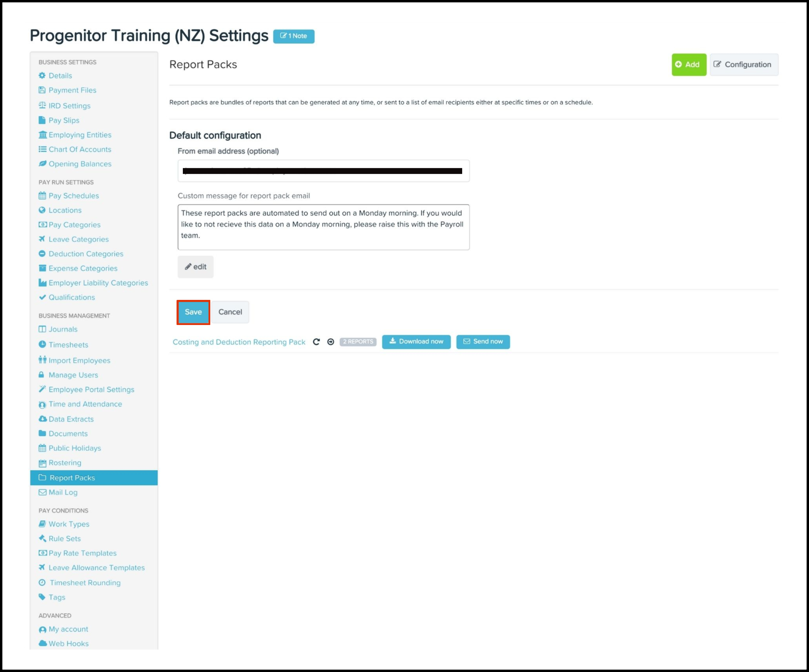Open Mail Log in the sidebar
The width and height of the screenshot is (809, 672).
point(63,492)
